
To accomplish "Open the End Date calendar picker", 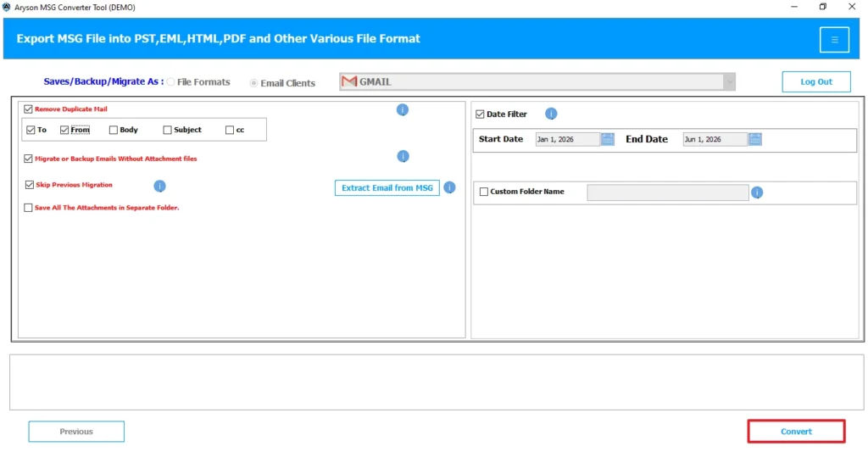I will click(755, 139).
